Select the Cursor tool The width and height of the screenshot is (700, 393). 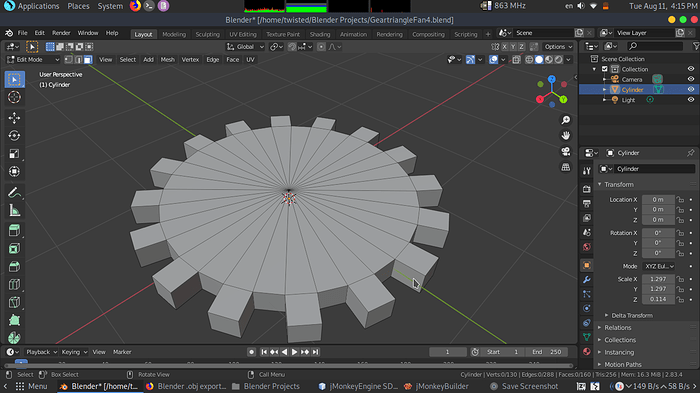tap(14, 97)
